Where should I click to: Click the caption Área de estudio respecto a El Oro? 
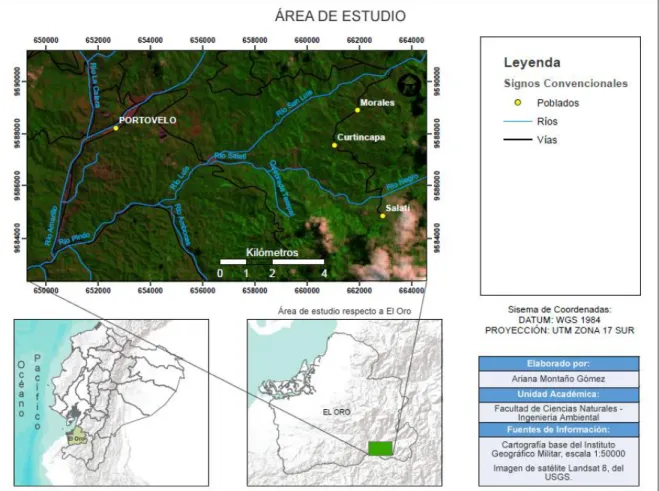tap(344, 311)
